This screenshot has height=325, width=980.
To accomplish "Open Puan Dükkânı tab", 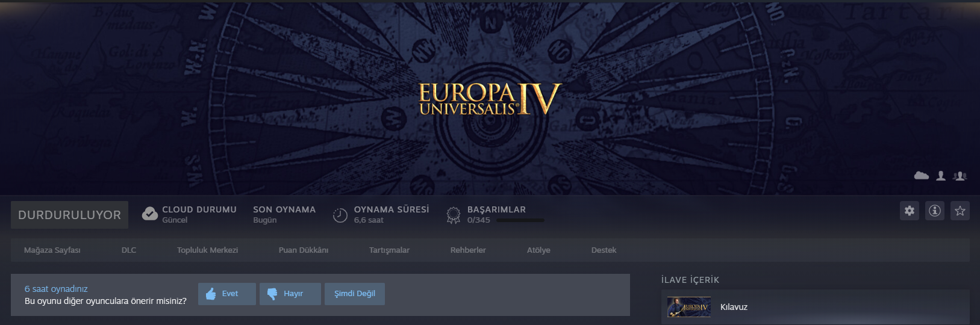I will tap(304, 250).
